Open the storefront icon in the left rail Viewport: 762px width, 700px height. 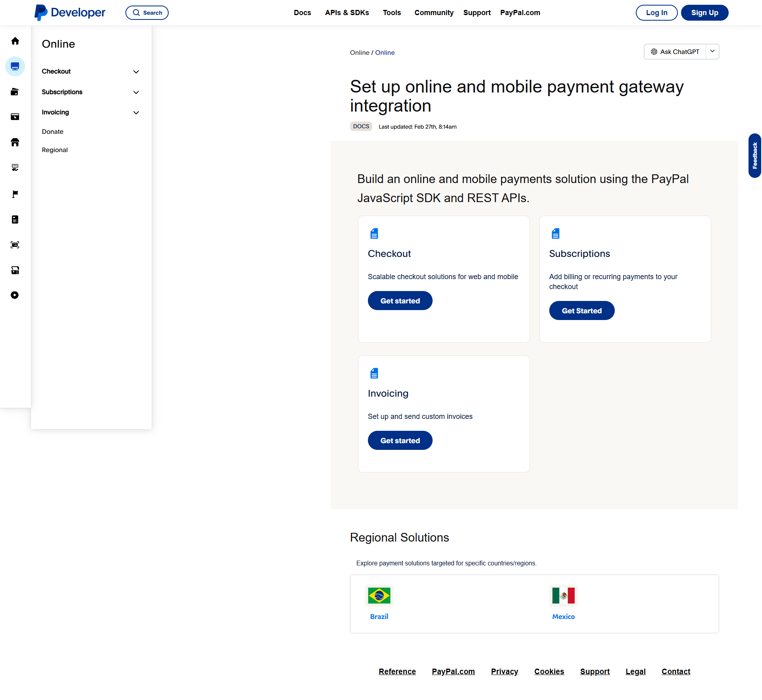pyautogui.click(x=15, y=142)
